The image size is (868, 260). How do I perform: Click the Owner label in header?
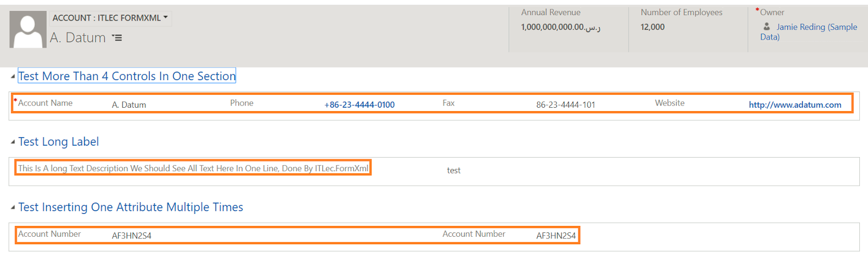click(x=772, y=12)
